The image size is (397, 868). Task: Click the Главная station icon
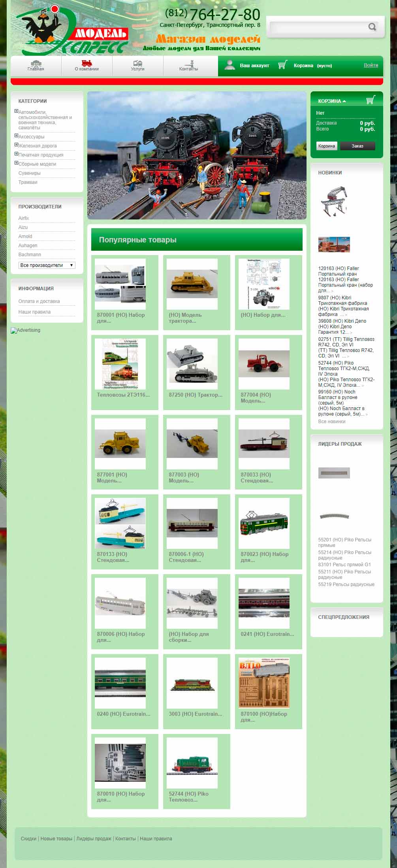point(36,63)
